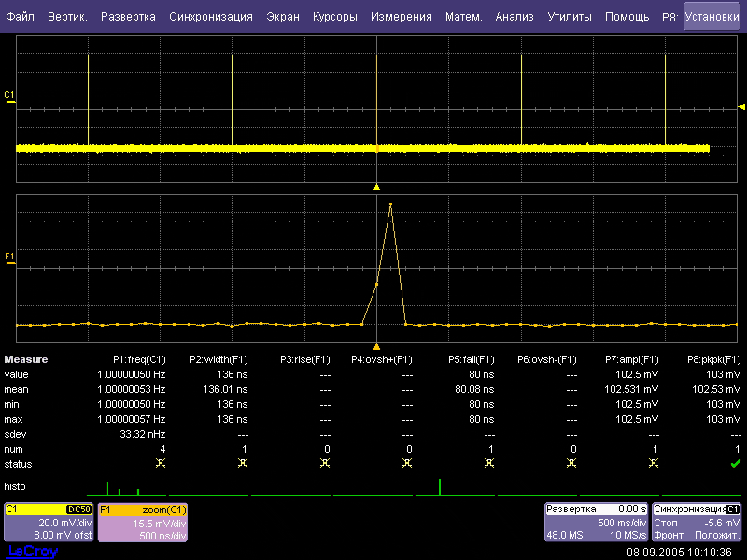
Task: Open the Курсоры menu
Action: pos(333,17)
